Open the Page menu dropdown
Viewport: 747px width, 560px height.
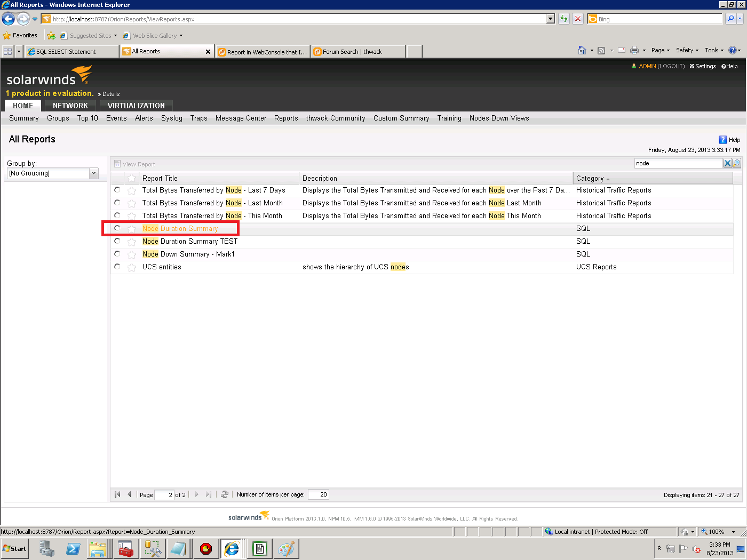[x=661, y=50]
